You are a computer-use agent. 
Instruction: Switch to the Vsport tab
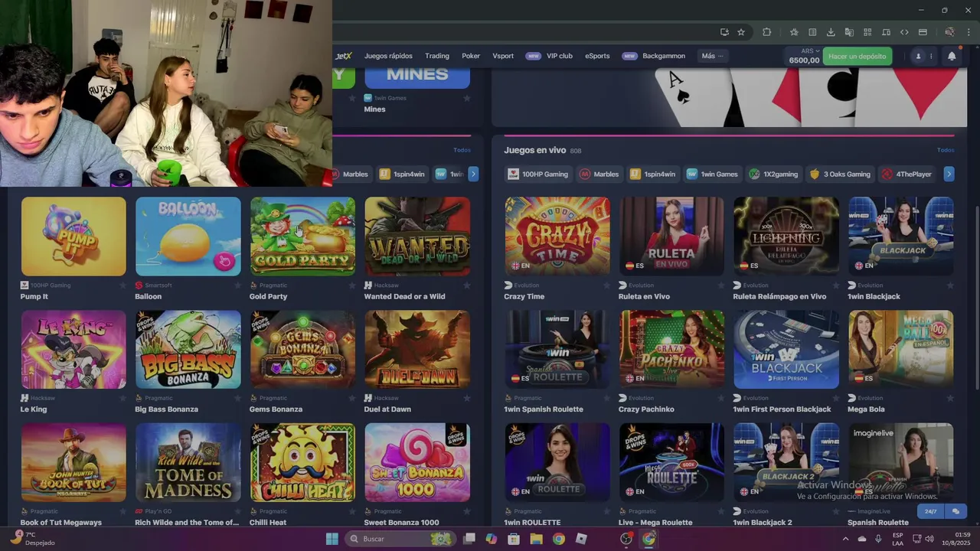pyautogui.click(x=503, y=56)
